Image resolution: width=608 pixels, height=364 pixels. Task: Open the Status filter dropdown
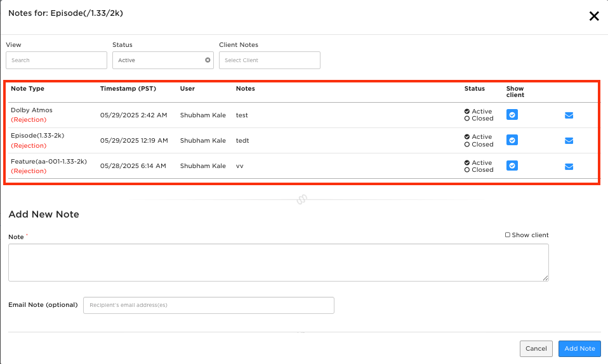click(x=163, y=60)
